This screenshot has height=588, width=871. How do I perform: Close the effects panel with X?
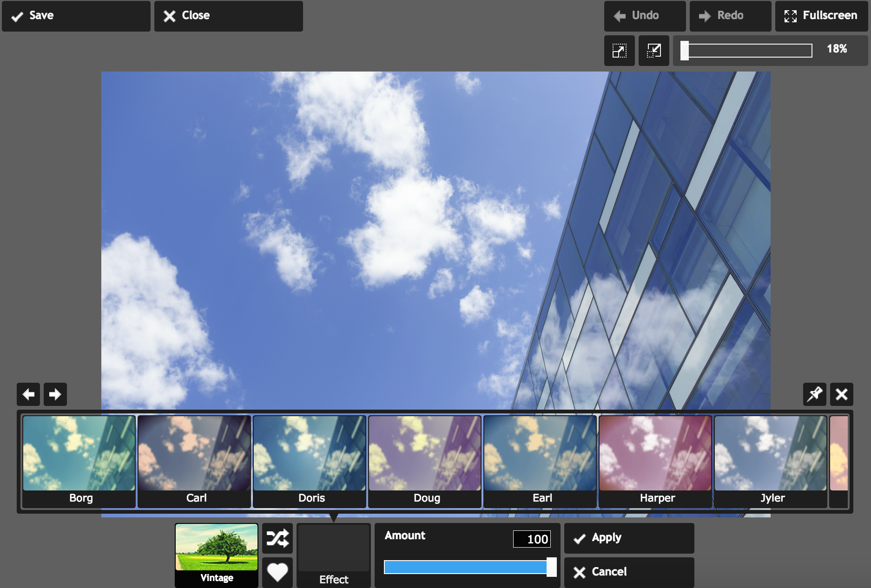(x=842, y=395)
